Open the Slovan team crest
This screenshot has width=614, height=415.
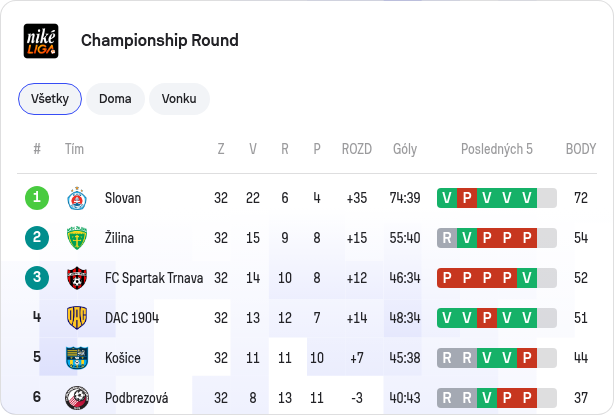(77, 198)
